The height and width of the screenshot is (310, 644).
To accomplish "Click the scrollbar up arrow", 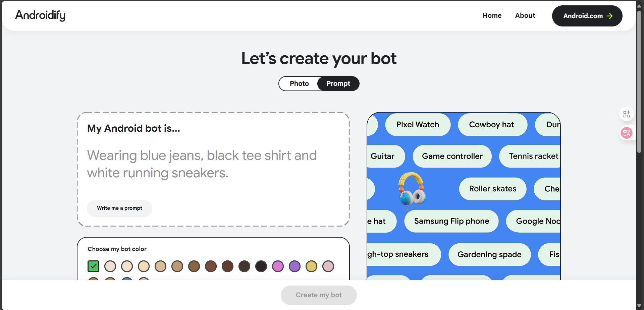I will tap(639, 6).
